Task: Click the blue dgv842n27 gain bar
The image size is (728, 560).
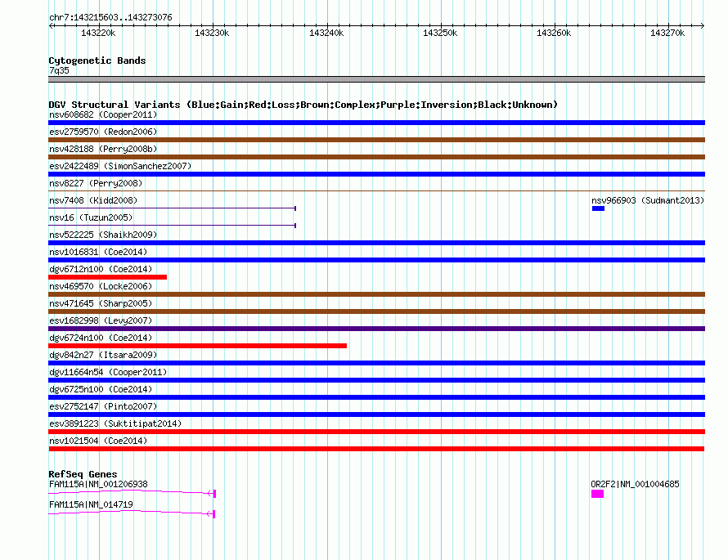Action: (x=376, y=363)
